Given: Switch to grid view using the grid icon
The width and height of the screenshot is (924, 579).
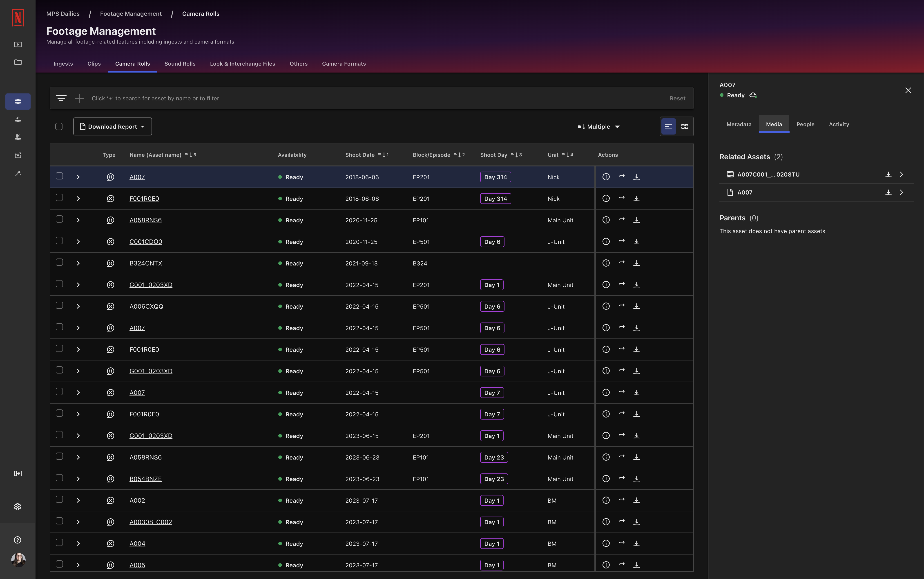Looking at the screenshot, I should pos(685,126).
